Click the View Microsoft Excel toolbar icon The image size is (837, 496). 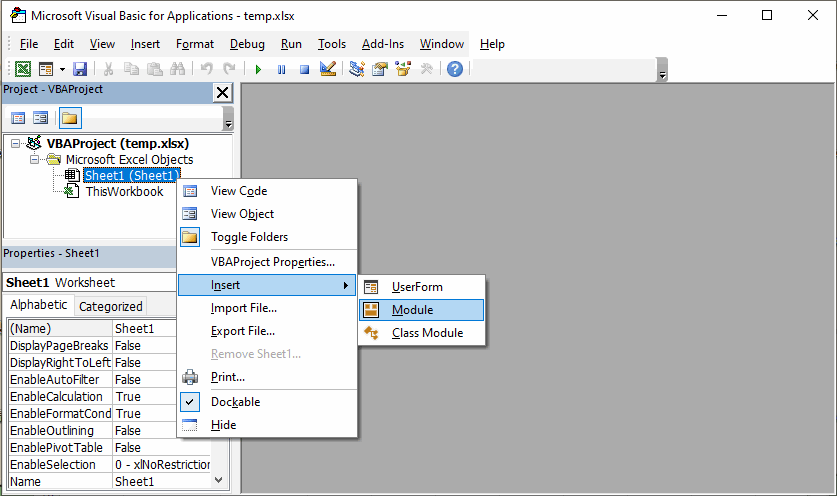[22, 69]
